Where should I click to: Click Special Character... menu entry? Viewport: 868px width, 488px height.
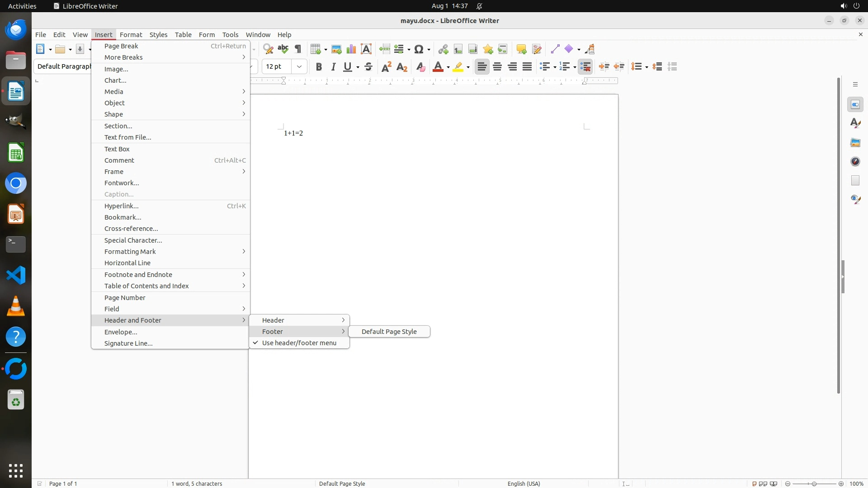(133, 240)
